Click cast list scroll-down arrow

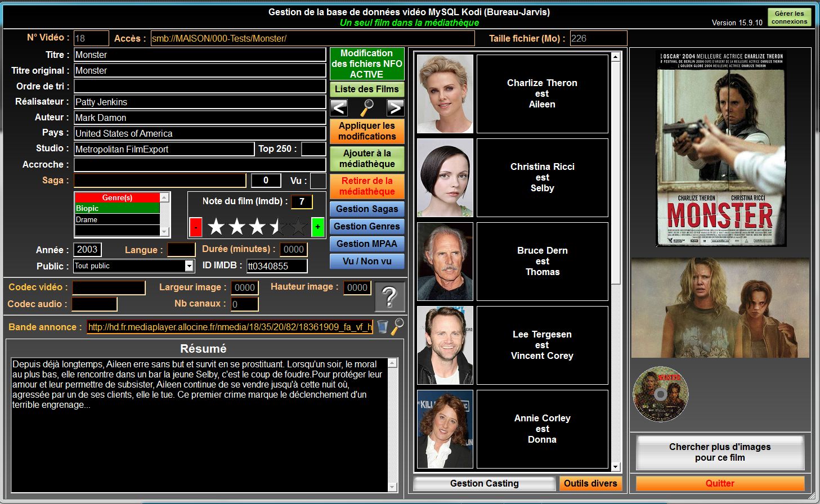(x=615, y=467)
